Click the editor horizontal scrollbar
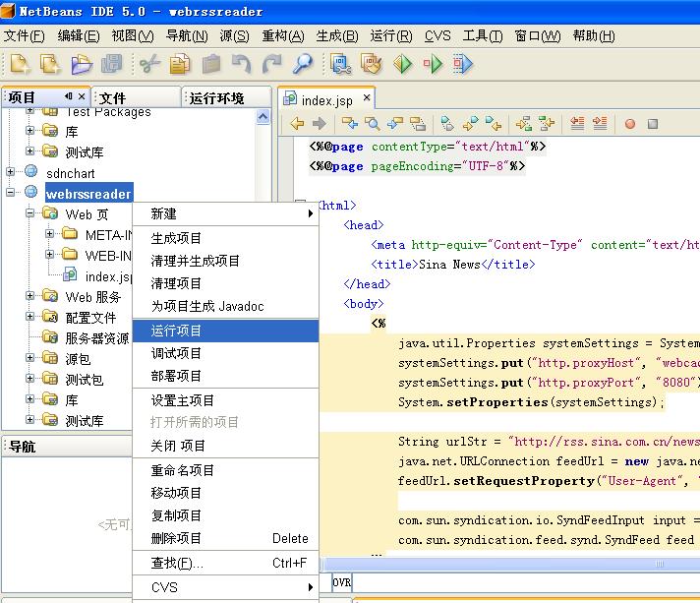This screenshot has width=700, height=603. (510, 564)
